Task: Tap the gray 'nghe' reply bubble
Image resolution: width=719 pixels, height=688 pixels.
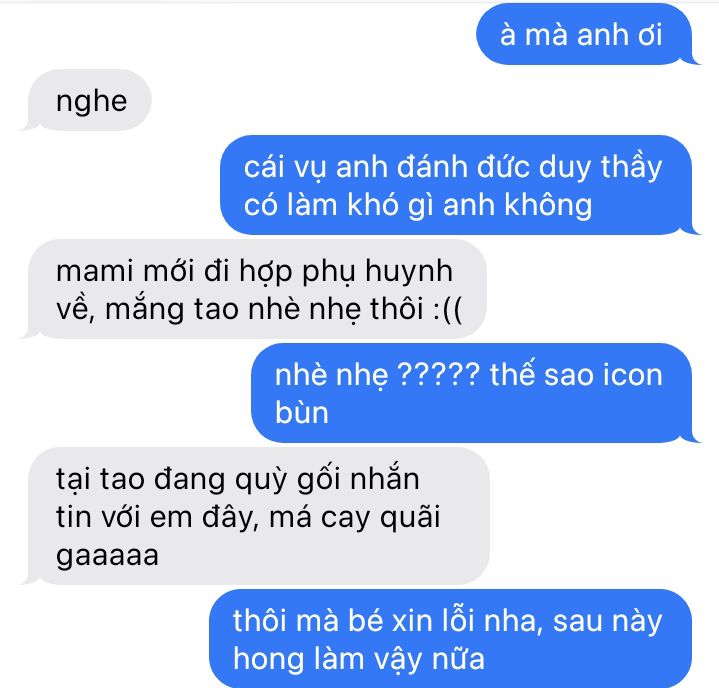Action: [x=90, y=100]
